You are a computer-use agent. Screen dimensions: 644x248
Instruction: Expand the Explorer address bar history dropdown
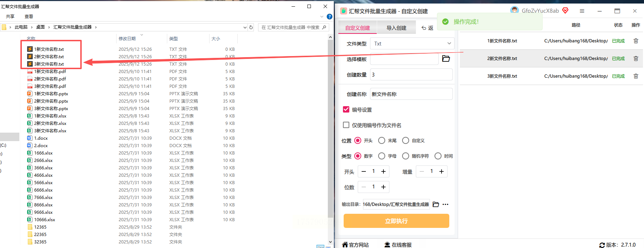pos(245,27)
